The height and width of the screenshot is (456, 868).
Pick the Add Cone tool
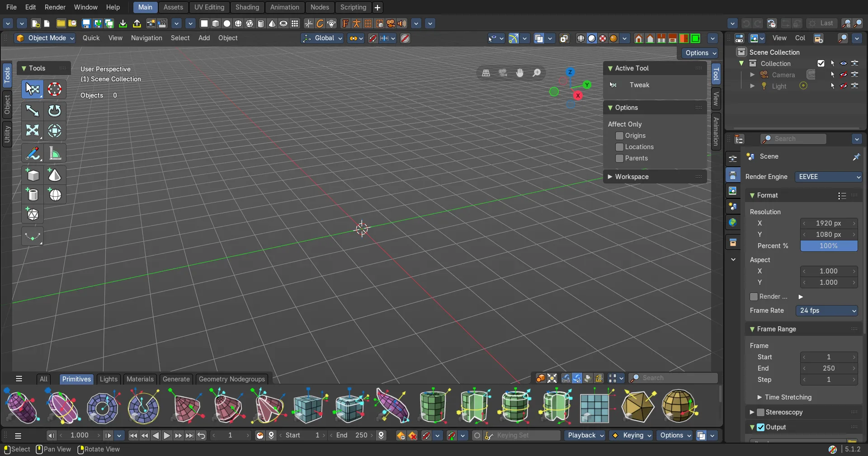tap(55, 175)
